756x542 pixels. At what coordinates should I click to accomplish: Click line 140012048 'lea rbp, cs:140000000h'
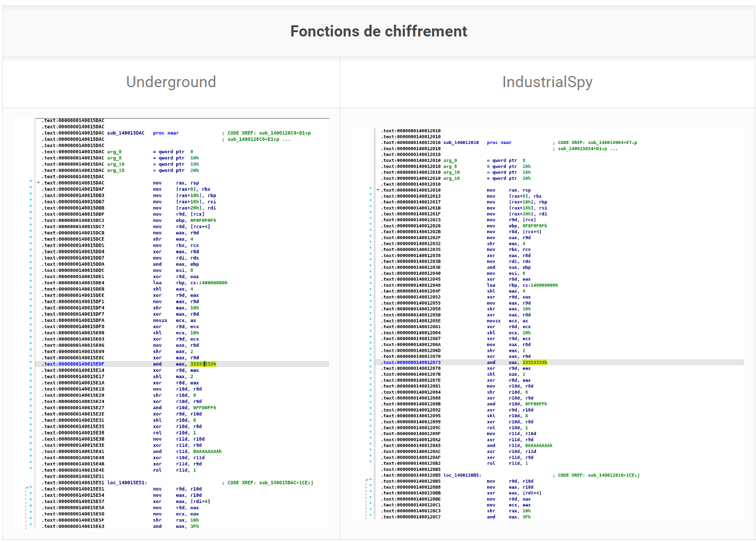pos(470,286)
